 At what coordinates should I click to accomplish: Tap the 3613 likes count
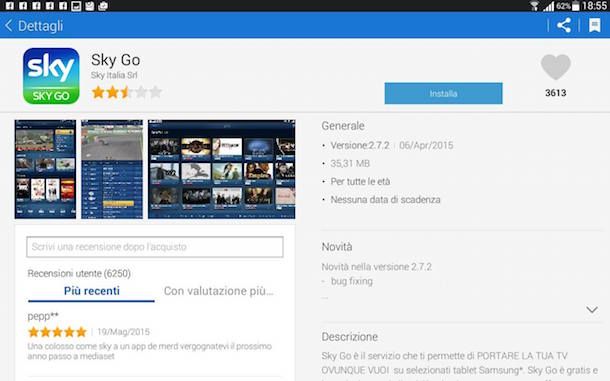(556, 93)
